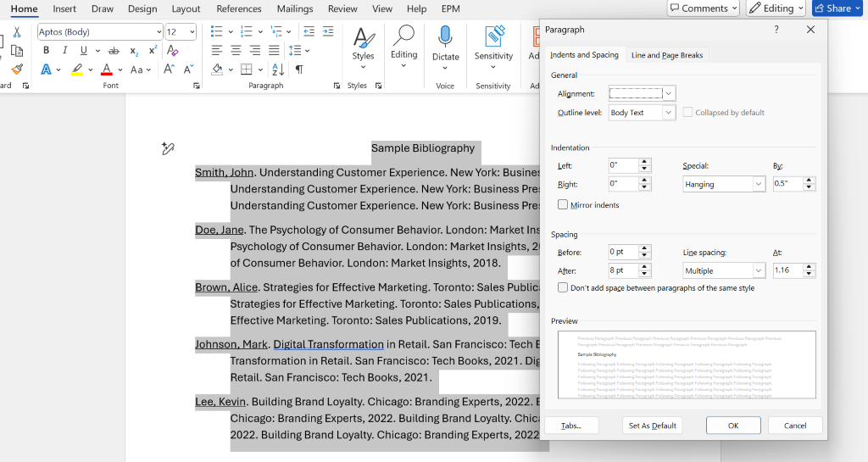Increase font size with A^ icon
This screenshot has width=868, height=462.
tap(170, 70)
